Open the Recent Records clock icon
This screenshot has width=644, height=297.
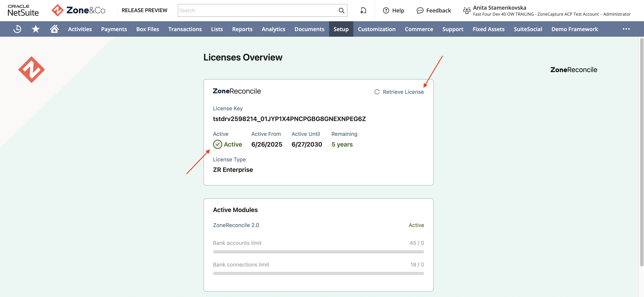pos(17,29)
